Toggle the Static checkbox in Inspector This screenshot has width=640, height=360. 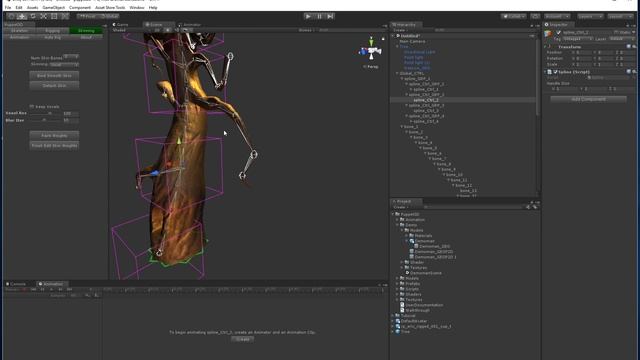pos(616,32)
